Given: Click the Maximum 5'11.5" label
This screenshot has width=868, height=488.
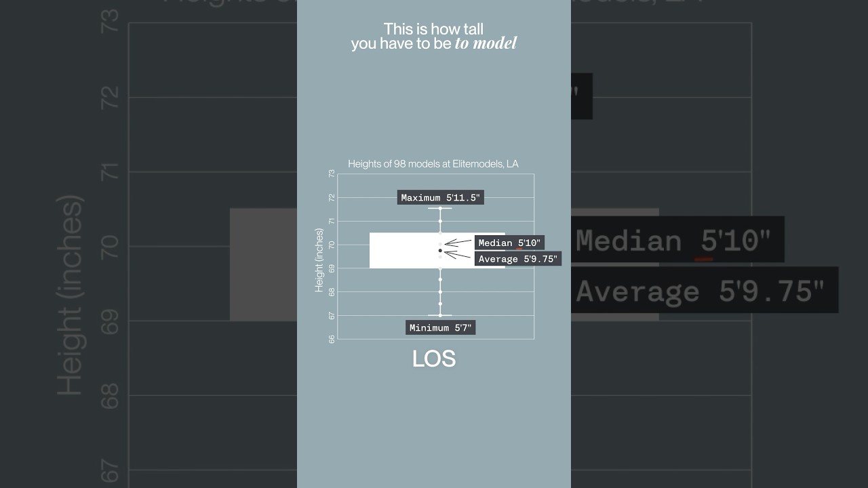Looking at the screenshot, I should pyautogui.click(x=440, y=198).
